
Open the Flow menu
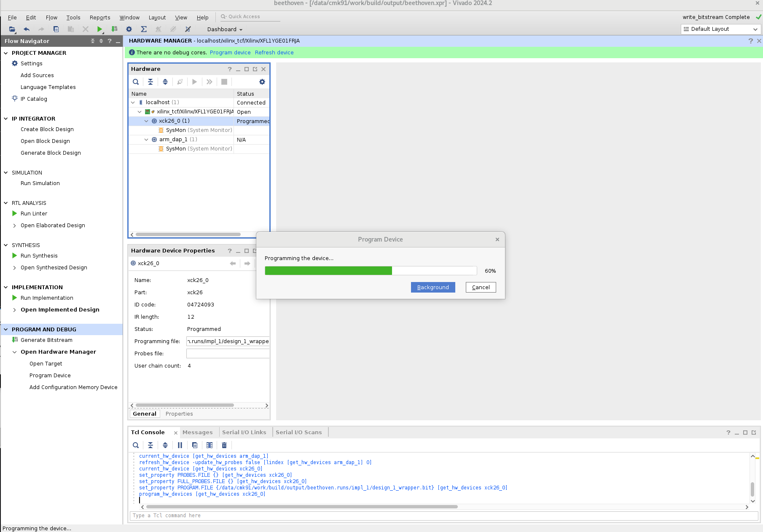coord(51,17)
